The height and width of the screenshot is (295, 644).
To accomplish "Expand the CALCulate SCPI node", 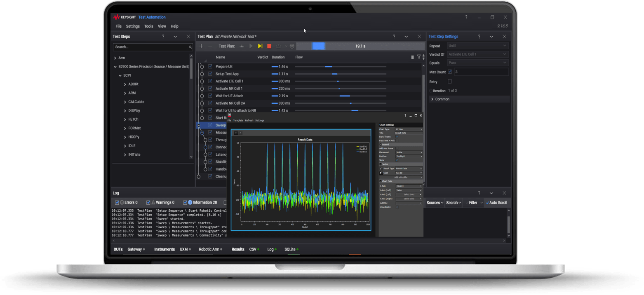I will coord(125,102).
